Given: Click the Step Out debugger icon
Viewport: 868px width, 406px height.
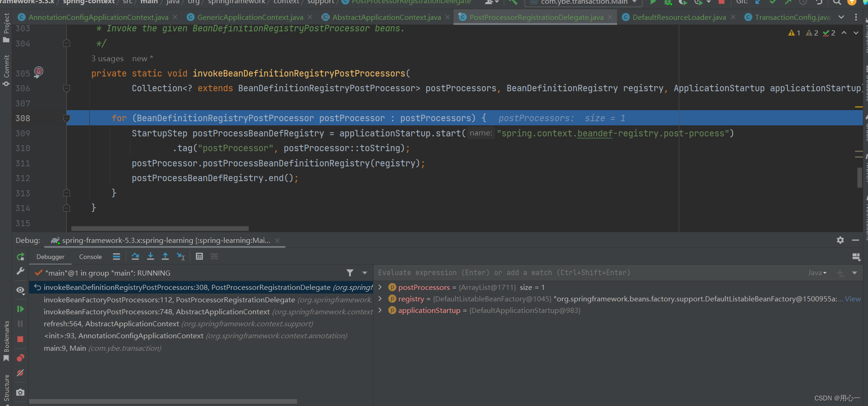Looking at the screenshot, I should coord(165,256).
